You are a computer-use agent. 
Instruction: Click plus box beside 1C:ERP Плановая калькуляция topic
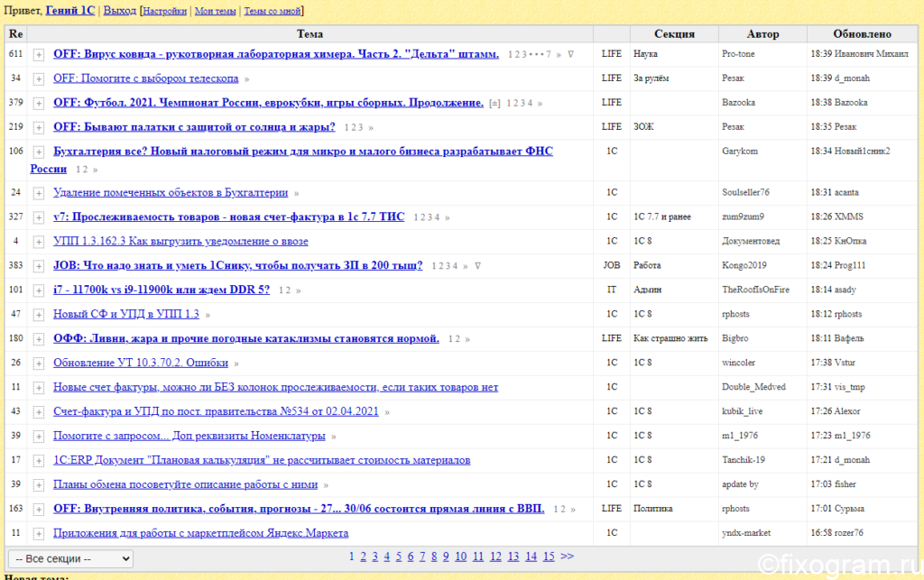click(38, 461)
